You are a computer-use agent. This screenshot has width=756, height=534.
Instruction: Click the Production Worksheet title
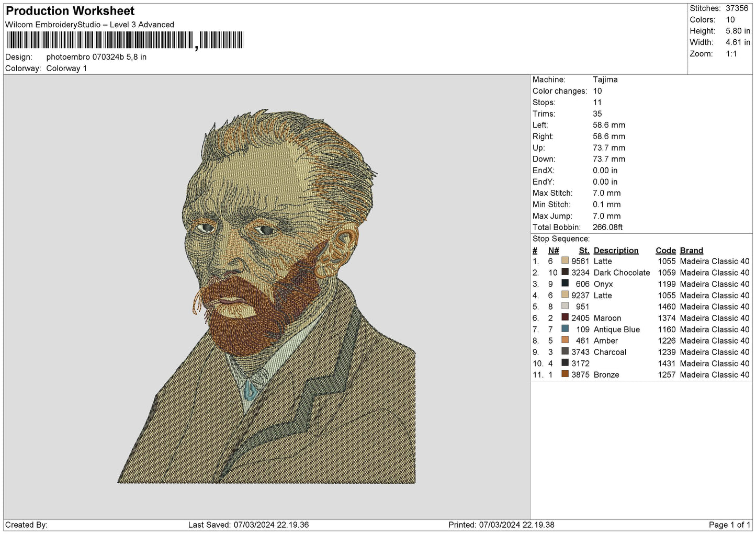(70, 11)
